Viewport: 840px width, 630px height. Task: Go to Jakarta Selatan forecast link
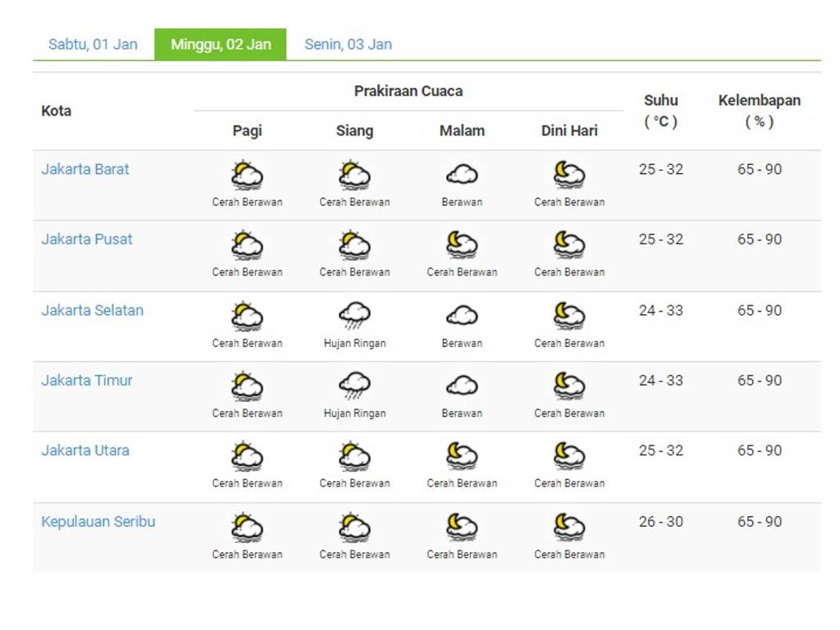[x=92, y=311]
